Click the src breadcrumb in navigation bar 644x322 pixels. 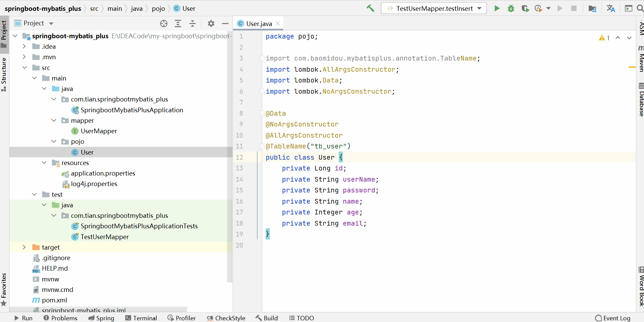pyautogui.click(x=94, y=8)
